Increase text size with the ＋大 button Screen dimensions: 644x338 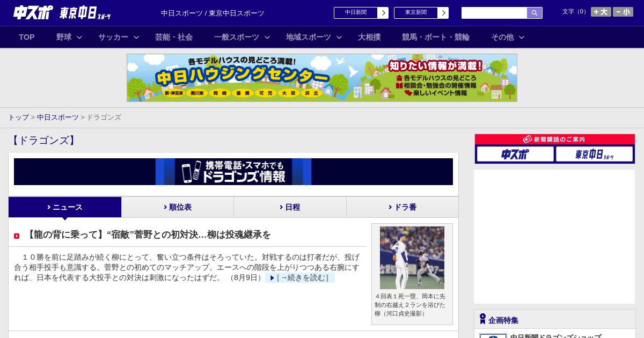(601, 12)
